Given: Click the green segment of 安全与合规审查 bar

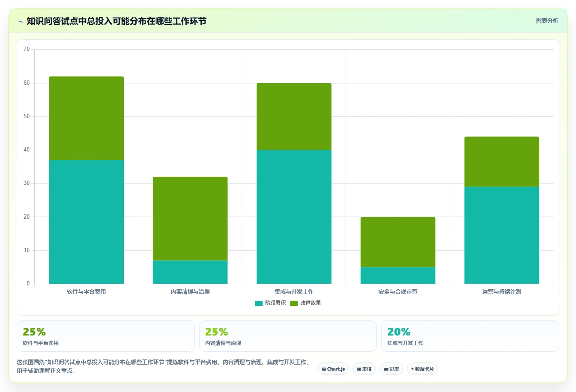Looking at the screenshot, I should 398,242.
